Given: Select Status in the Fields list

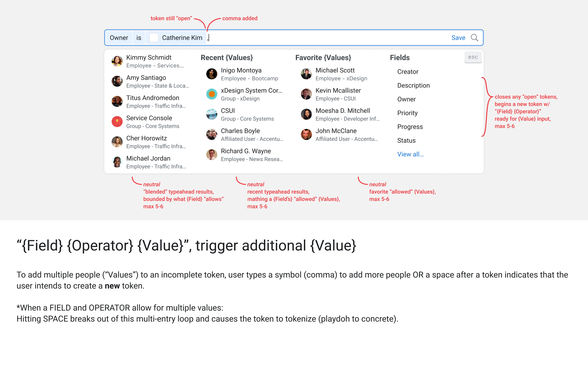Looking at the screenshot, I should pos(406,141).
